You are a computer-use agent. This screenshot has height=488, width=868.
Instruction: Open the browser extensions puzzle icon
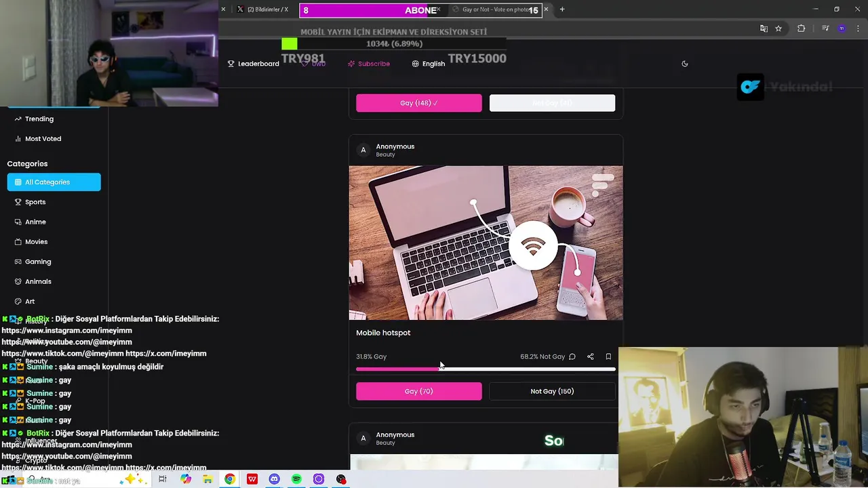[801, 28]
